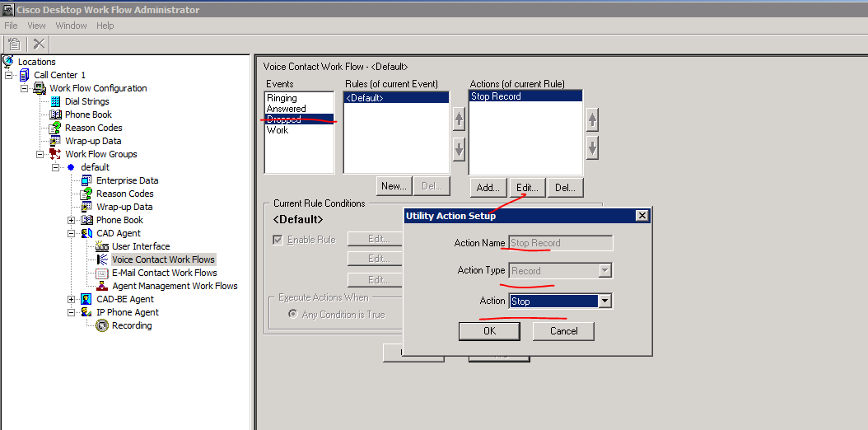Select the Answered event
Image resolution: width=868 pixels, height=430 pixels.
point(300,109)
